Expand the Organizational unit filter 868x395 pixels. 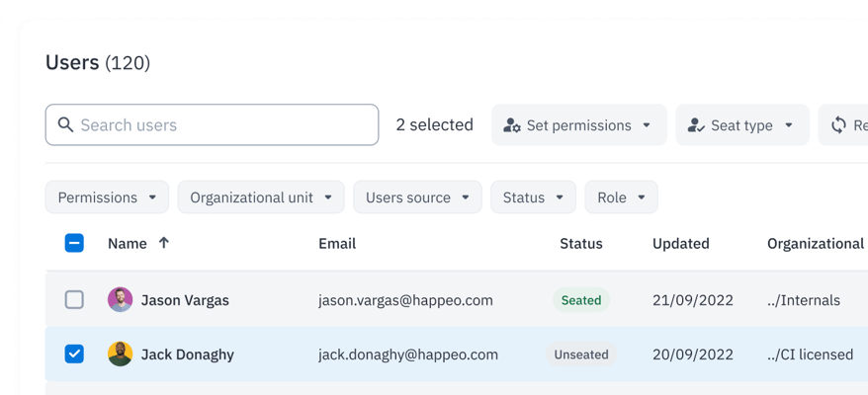261,197
